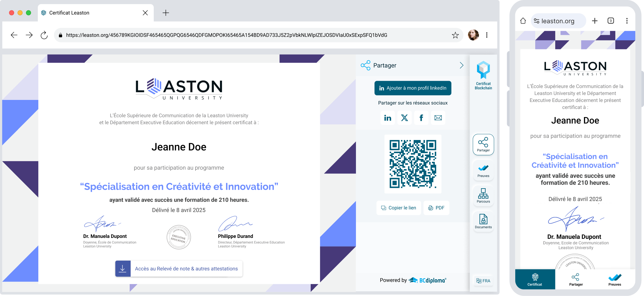Share certificate by email icon
This screenshot has height=296, width=644.
pyautogui.click(x=438, y=118)
